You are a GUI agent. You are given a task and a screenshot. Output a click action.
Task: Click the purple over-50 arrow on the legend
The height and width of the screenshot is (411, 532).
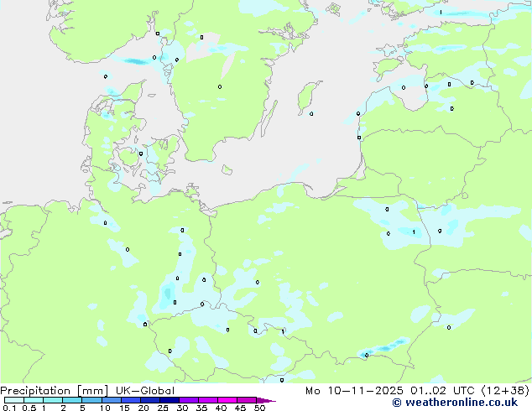[x=266, y=400]
